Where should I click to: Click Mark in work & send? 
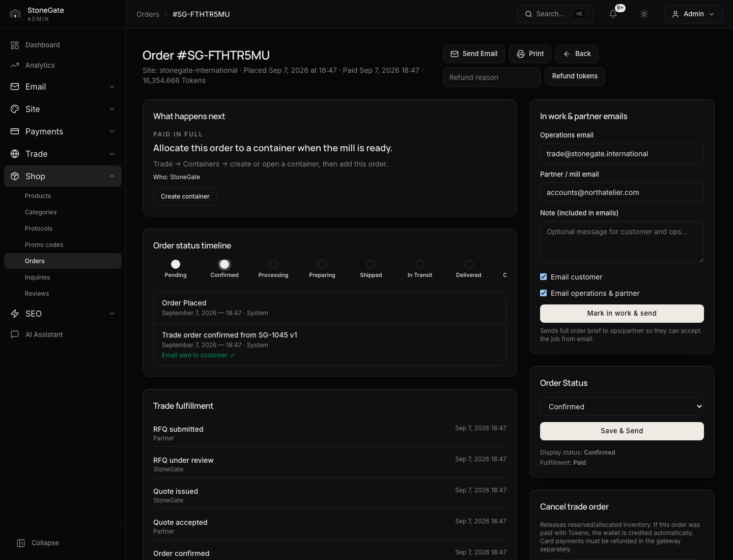[x=622, y=314]
